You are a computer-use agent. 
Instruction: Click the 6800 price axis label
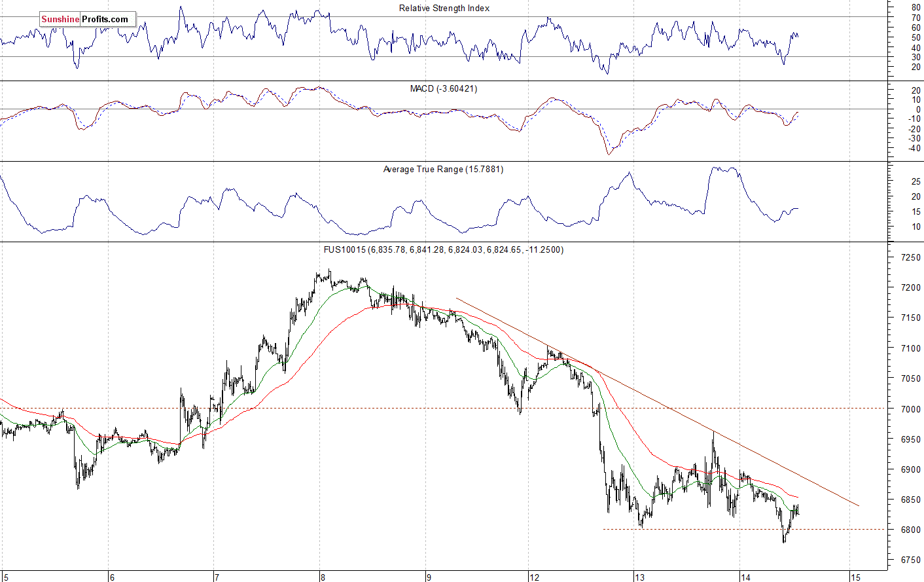click(x=911, y=530)
